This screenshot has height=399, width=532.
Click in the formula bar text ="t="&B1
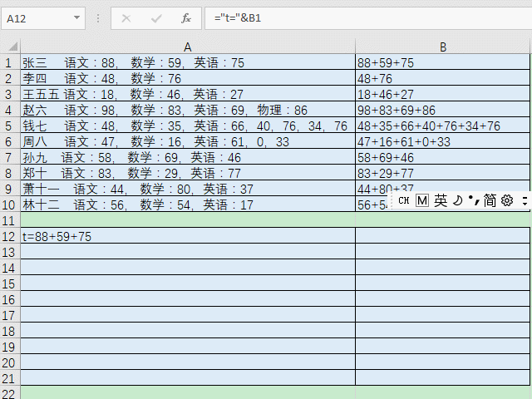pyautogui.click(x=238, y=18)
